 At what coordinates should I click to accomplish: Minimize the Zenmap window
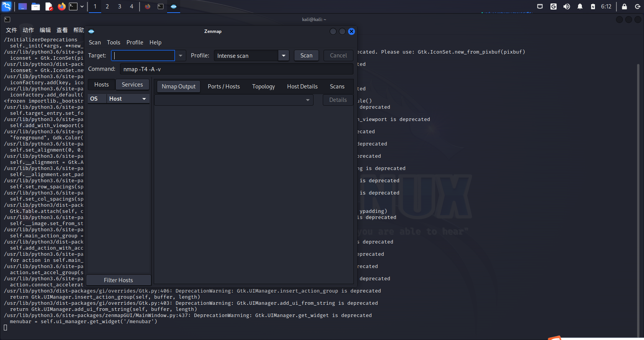(x=333, y=31)
